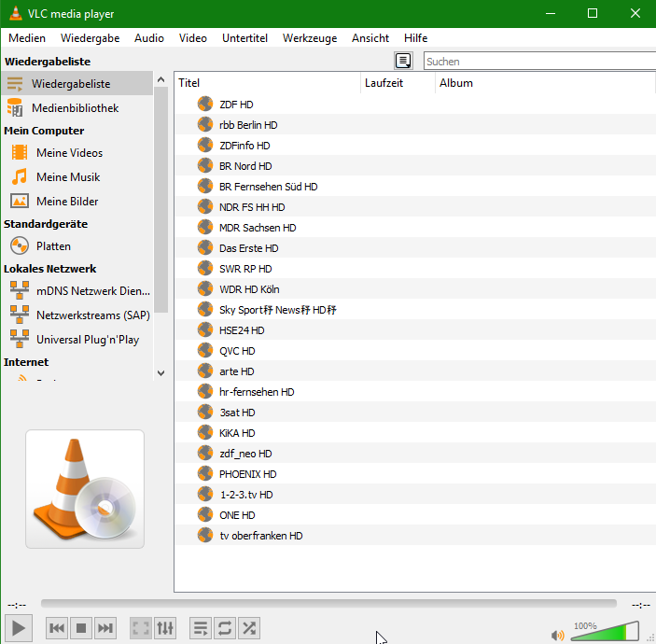
Task: Select SWR RP HD globe icon
Action: [x=205, y=268]
